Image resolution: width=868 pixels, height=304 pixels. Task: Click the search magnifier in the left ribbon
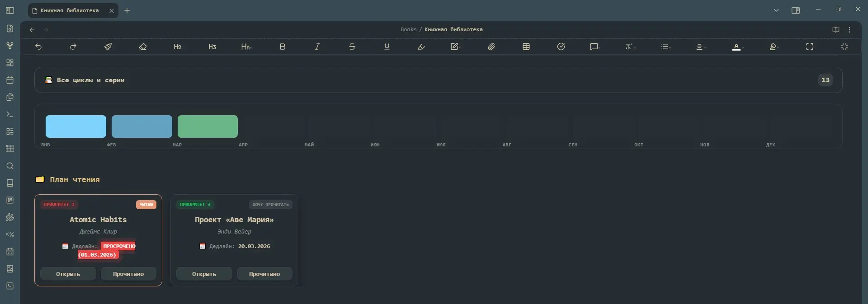(x=10, y=166)
